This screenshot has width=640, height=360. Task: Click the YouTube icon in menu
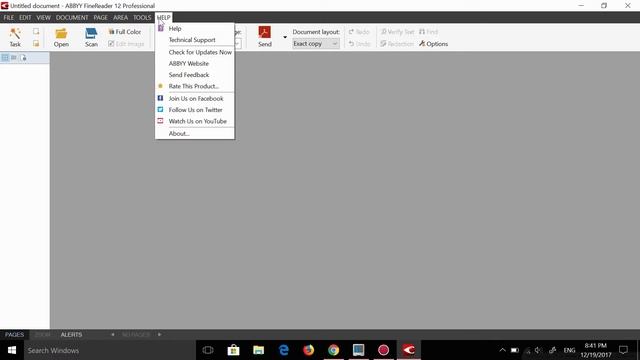pyautogui.click(x=160, y=121)
